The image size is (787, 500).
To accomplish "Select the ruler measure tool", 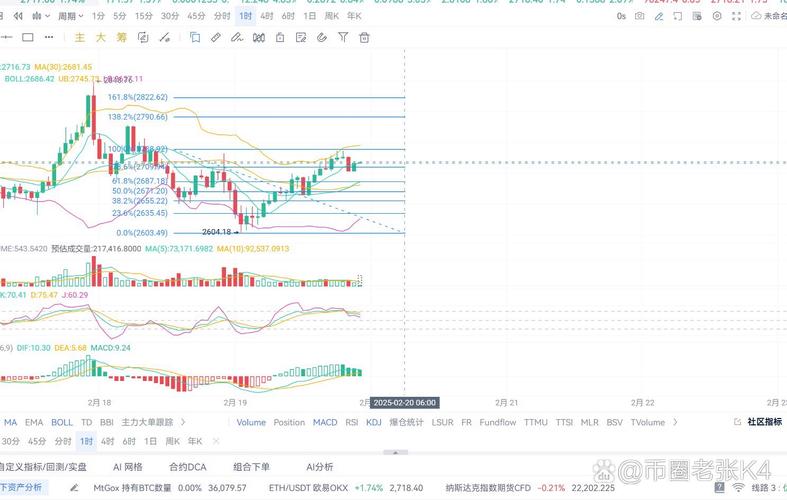I will coord(216,37).
